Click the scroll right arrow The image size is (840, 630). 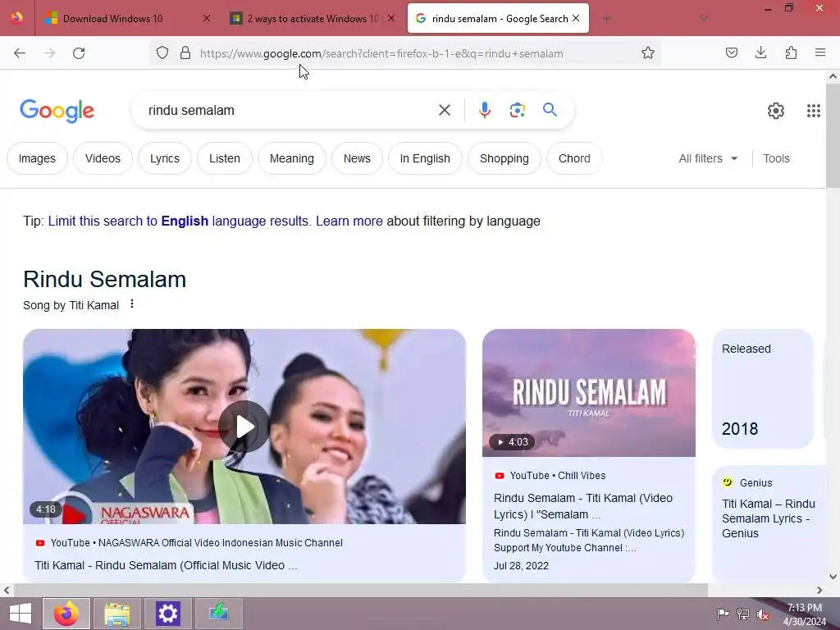point(819,591)
